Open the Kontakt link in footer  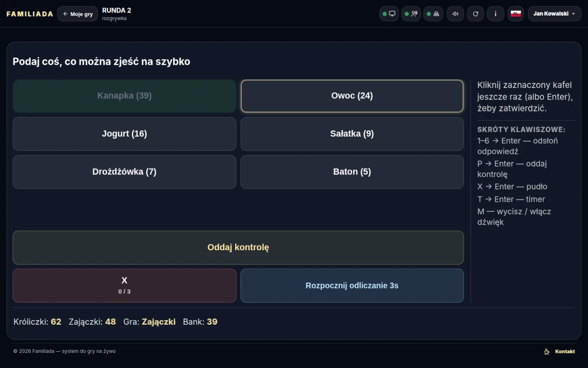(565, 352)
